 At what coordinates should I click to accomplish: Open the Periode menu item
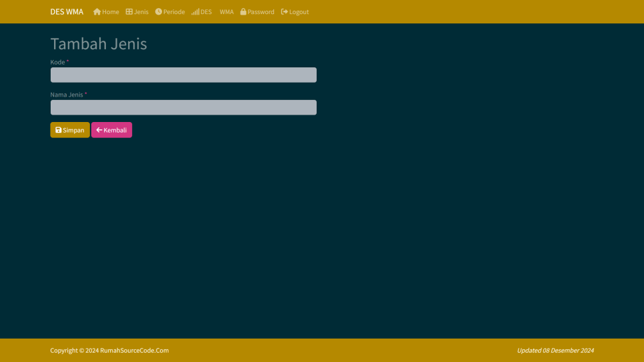pyautogui.click(x=174, y=12)
